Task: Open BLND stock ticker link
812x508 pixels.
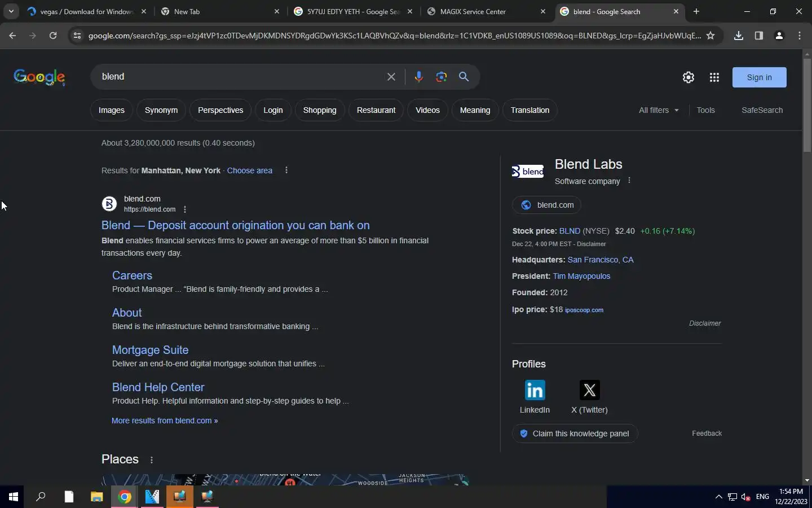Action: click(570, 231)
